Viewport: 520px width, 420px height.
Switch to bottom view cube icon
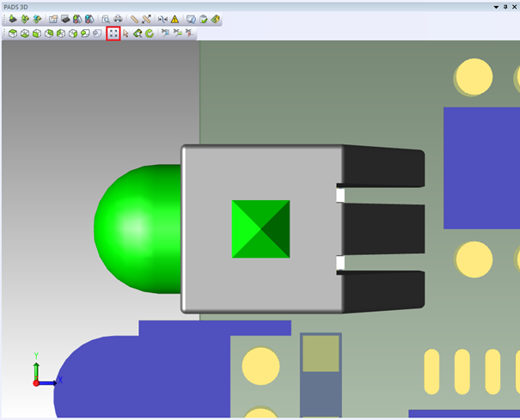[x=25, y=33]
